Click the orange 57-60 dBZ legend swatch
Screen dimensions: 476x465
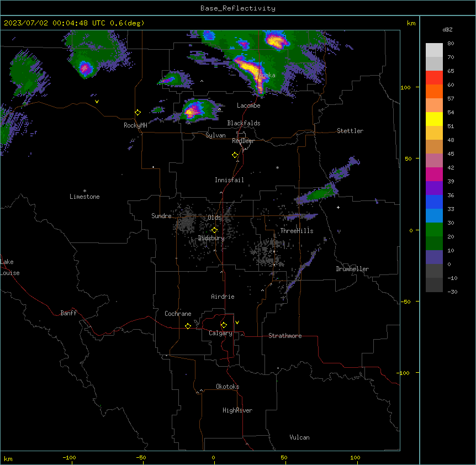click(x=434, y=91)
